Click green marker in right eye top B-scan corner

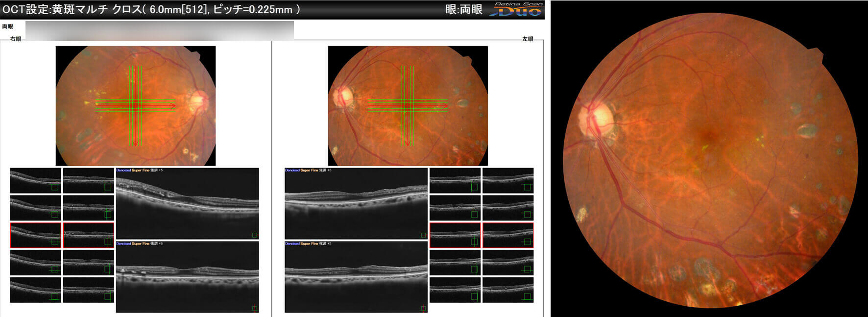[255, 235]
